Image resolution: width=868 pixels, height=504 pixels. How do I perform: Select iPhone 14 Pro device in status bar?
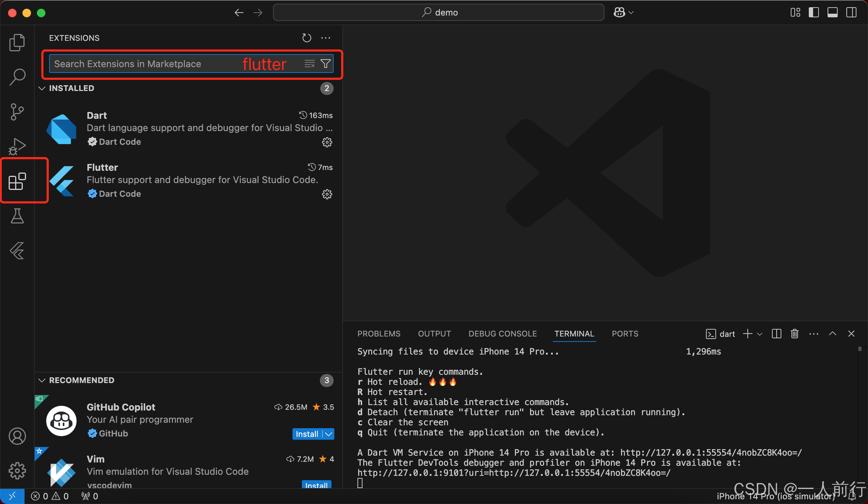point(776,496)
